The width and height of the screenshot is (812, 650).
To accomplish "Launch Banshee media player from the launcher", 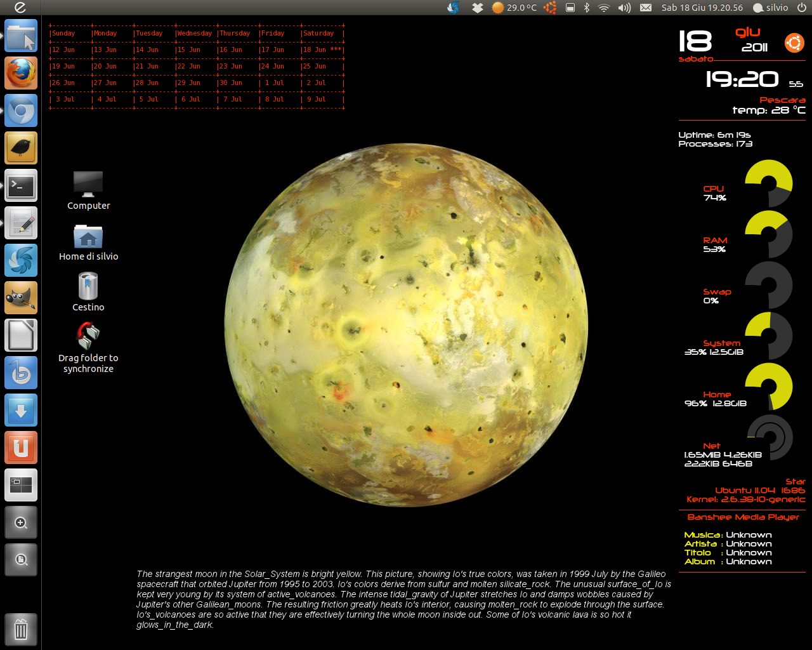I will [x=21, y=373].
